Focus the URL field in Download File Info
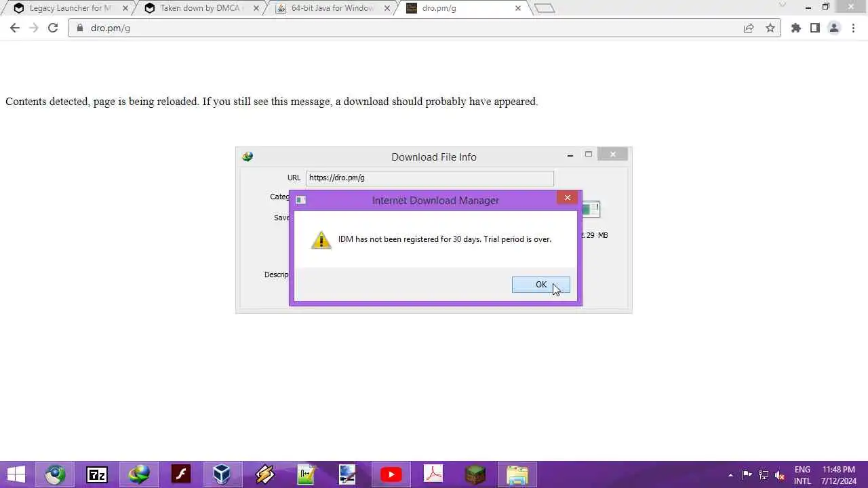The height and width of the screenshot is (488, 868). (x=429, y=178)
